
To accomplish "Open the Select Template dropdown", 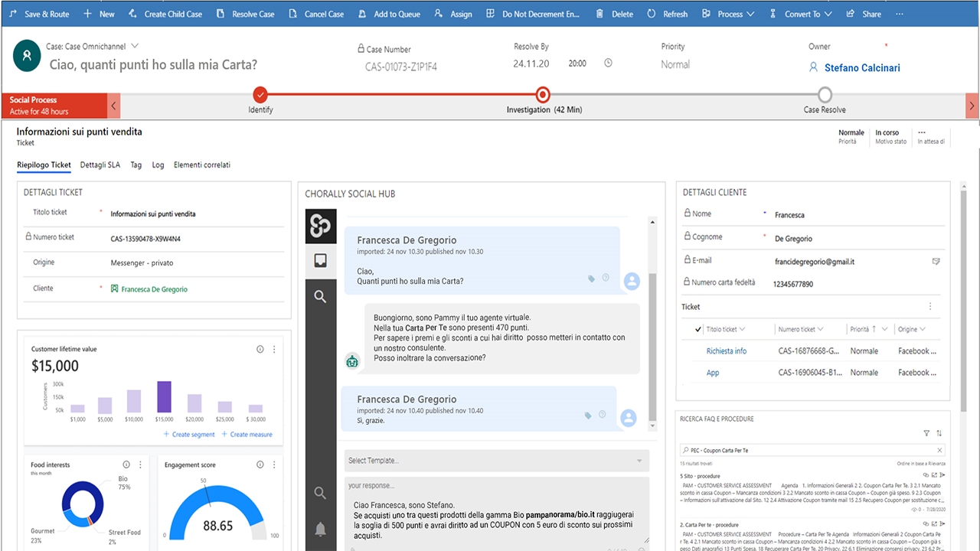I will (496, 461).
